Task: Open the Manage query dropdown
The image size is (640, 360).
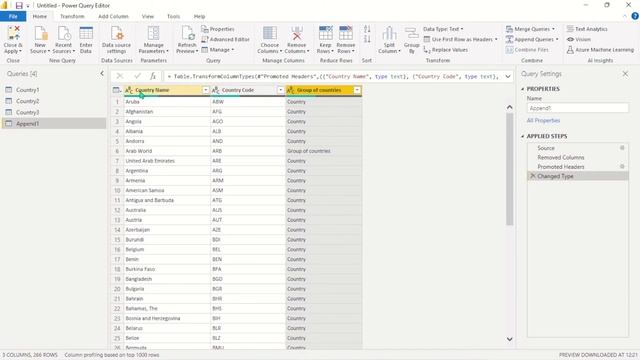Action: click(x=218, y=49)
